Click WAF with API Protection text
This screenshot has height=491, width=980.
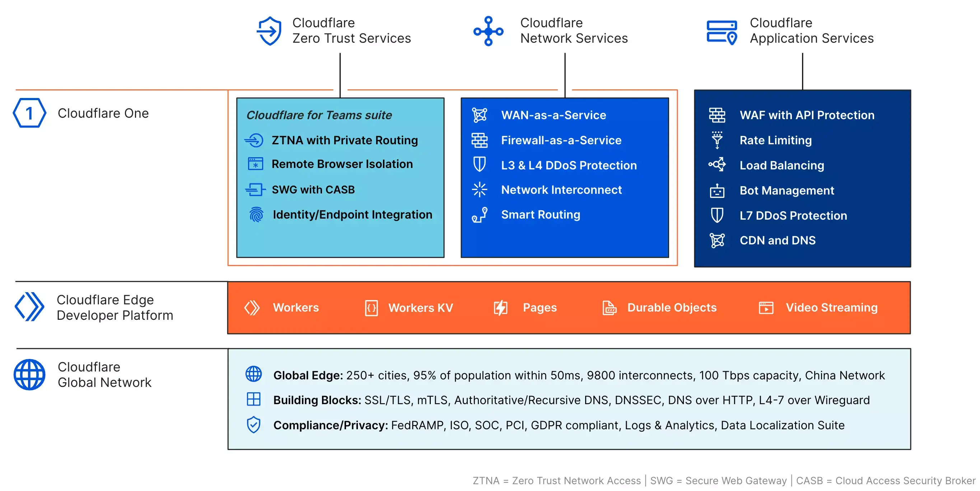(807, 115)
